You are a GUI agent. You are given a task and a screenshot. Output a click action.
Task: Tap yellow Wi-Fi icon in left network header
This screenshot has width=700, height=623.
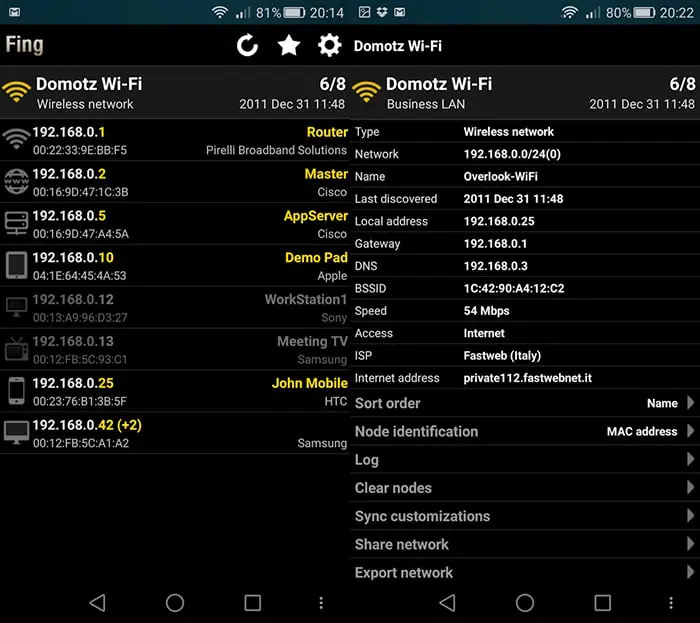pos(16,92)
